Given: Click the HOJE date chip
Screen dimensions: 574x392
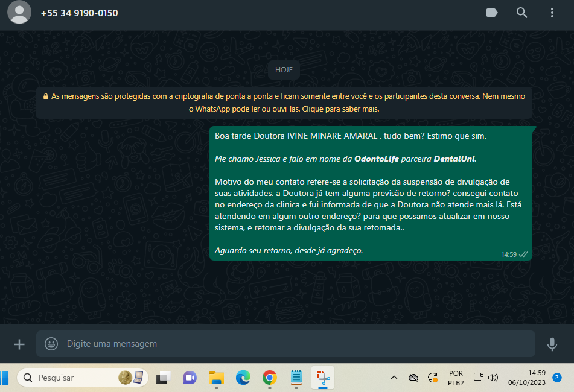Looking at the screenshot, I should click(284, 70).
